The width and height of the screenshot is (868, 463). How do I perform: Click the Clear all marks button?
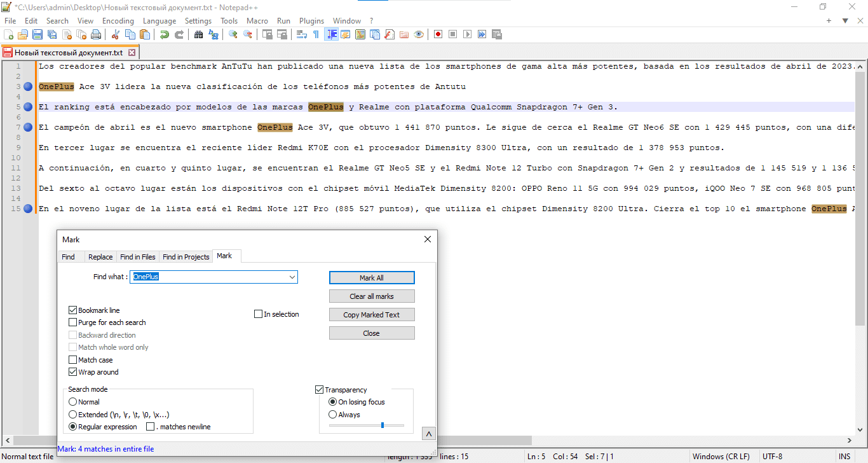coord(372,296)
